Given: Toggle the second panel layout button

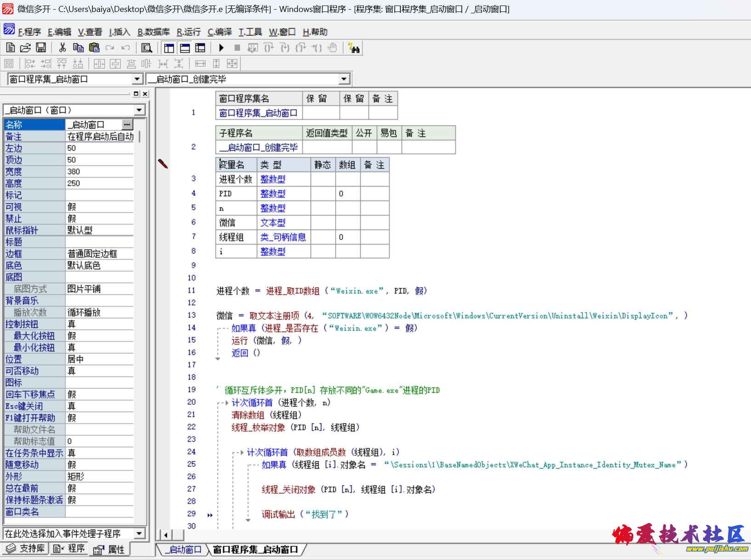Looking at the screenshot, I should (185, 48).
